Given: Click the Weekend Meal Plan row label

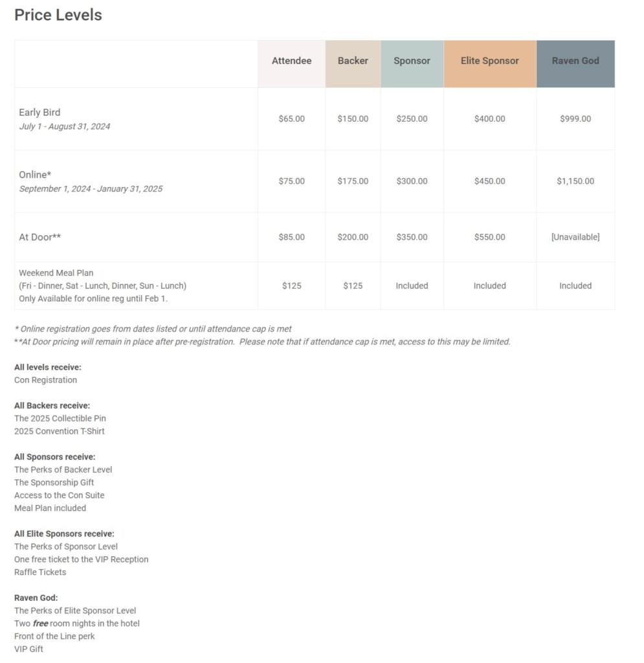Looking at the screenshot, I should (56, 273).
